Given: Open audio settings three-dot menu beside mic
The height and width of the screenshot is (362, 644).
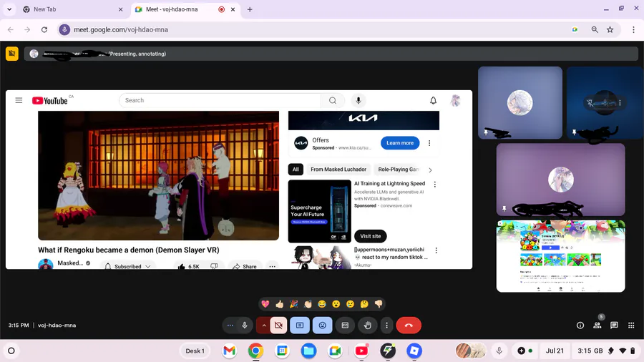Looking at the screenshot, I should tap(230, 326).
